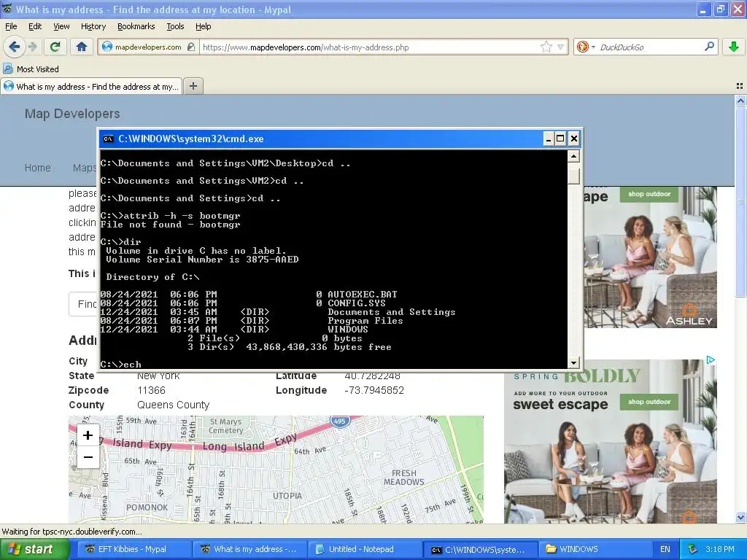Switch to 'What is my address' taskbar item

click(248, 549)
